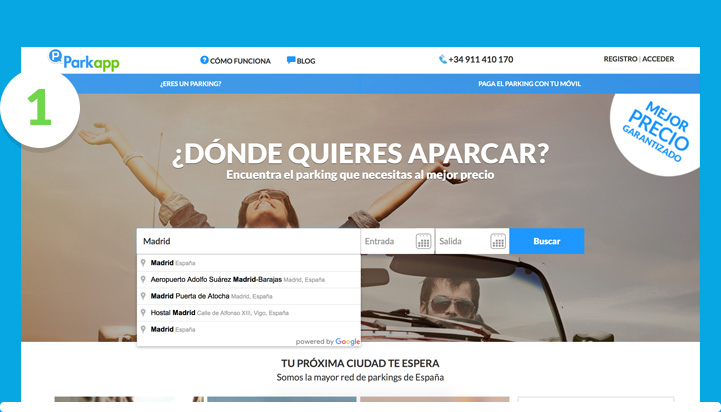The image size is (721, 412).
Task: Click the location search field containing Madrid
Action: click(x=248, y=241)
